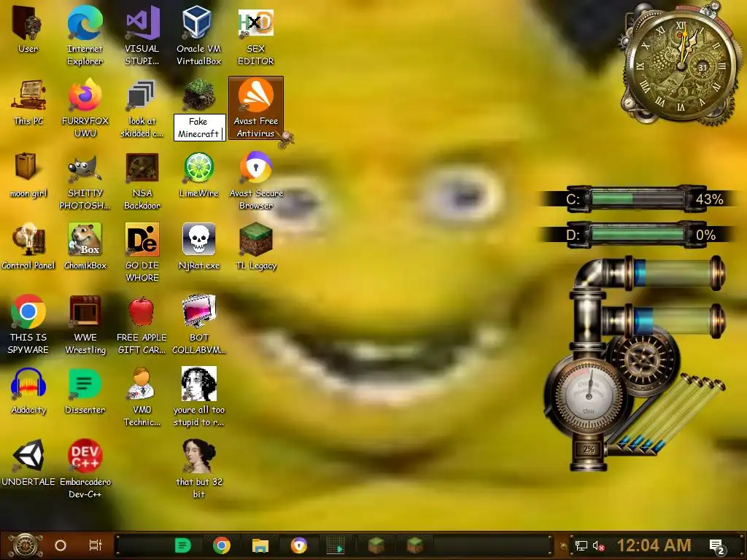747x560 pixels.
Task: Click the muted volume tray icon
Action: click(598, 545)
